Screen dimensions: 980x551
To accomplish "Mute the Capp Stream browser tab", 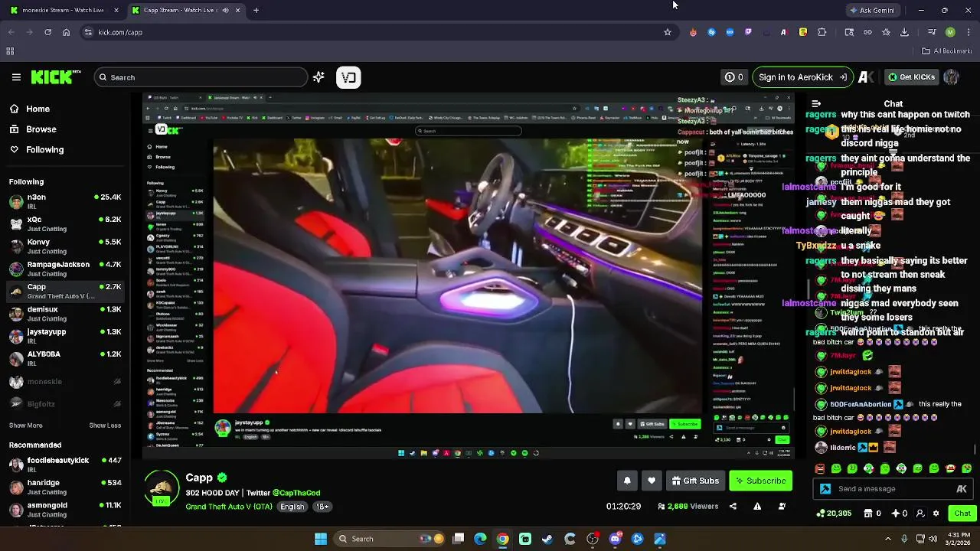I will coord(225,11).
